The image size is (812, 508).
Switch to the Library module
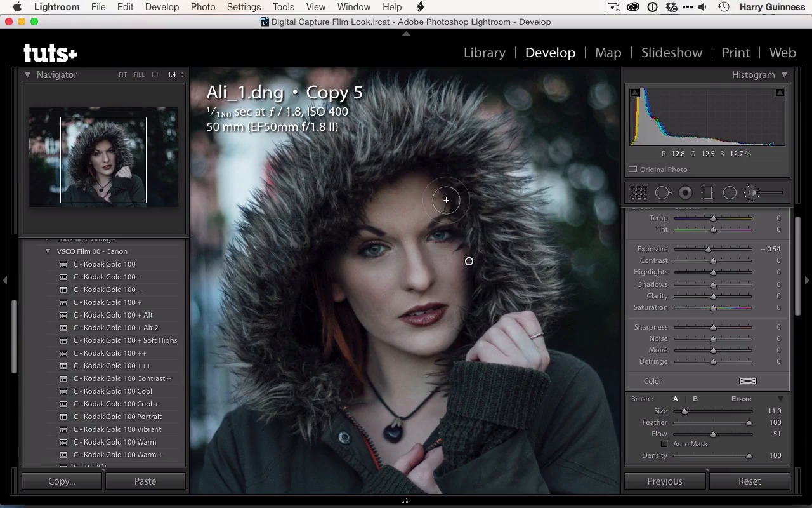[x=484, y=53]
